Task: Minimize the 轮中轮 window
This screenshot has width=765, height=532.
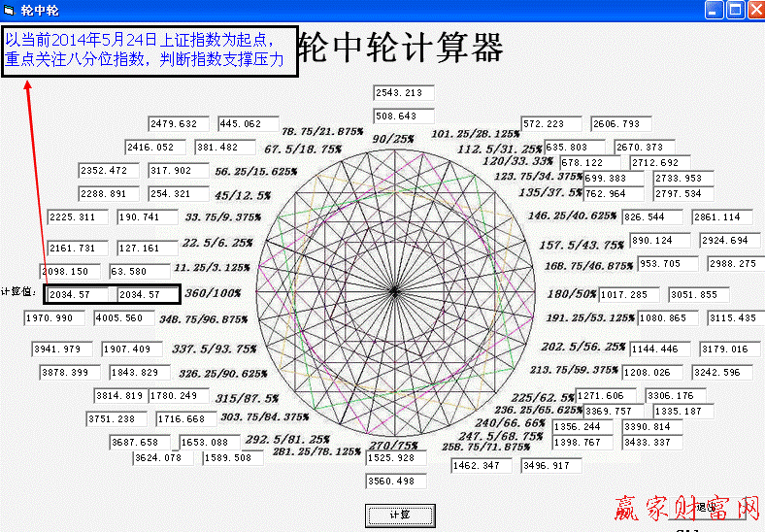Action: [715, 10]
